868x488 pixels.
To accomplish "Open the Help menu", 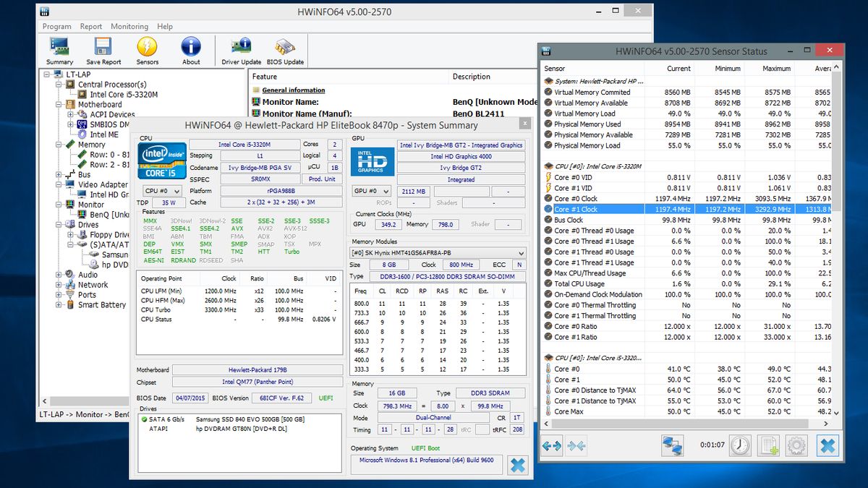I will coord(165,27).
